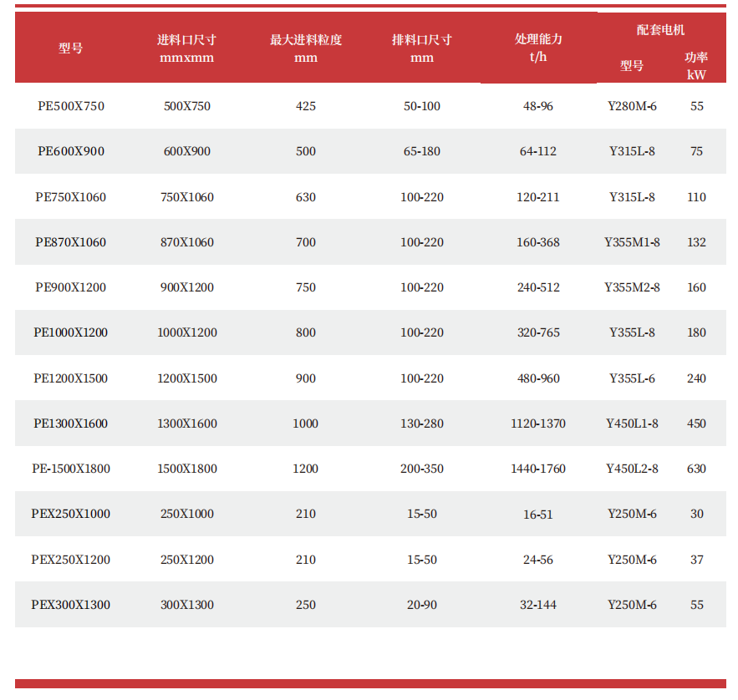Click the PEX300X1300 model cell
Image resolution: width=738 pixels, height=700 pixels.
[x=71, y=605]
